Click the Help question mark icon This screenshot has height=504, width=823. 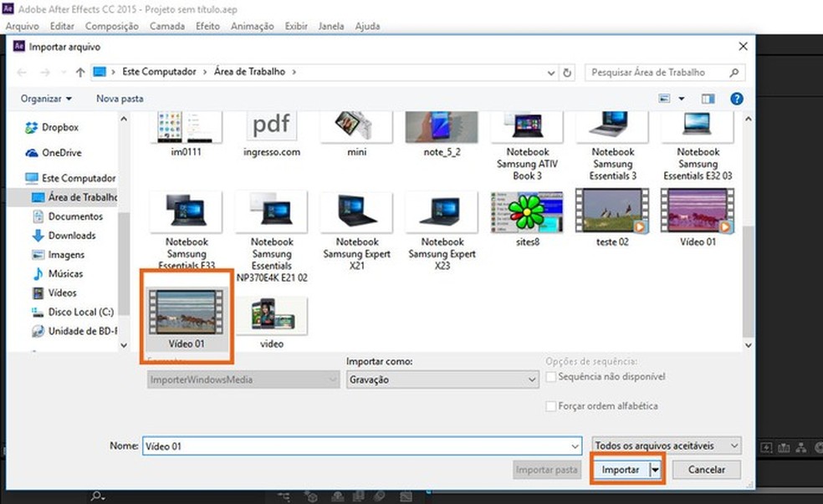[x=736, y=99]
